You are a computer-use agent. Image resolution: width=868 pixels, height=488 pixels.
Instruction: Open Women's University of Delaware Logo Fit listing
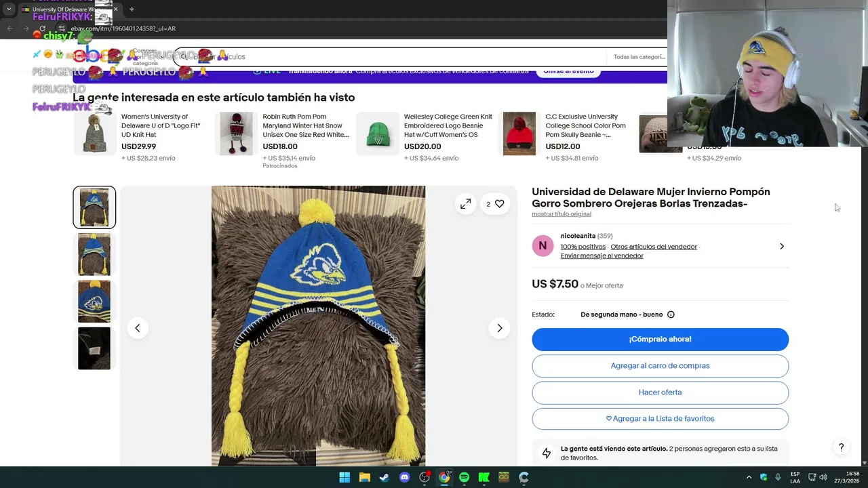click(161, 125)
